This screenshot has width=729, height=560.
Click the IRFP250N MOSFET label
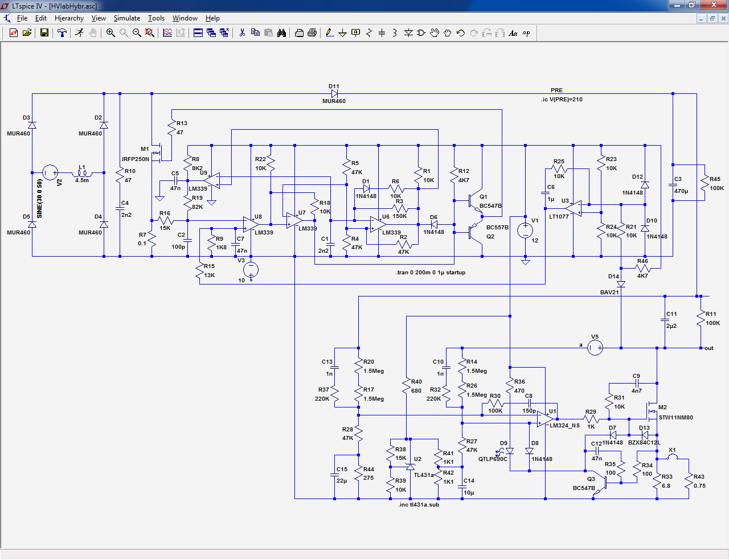(x=136, y=159)
